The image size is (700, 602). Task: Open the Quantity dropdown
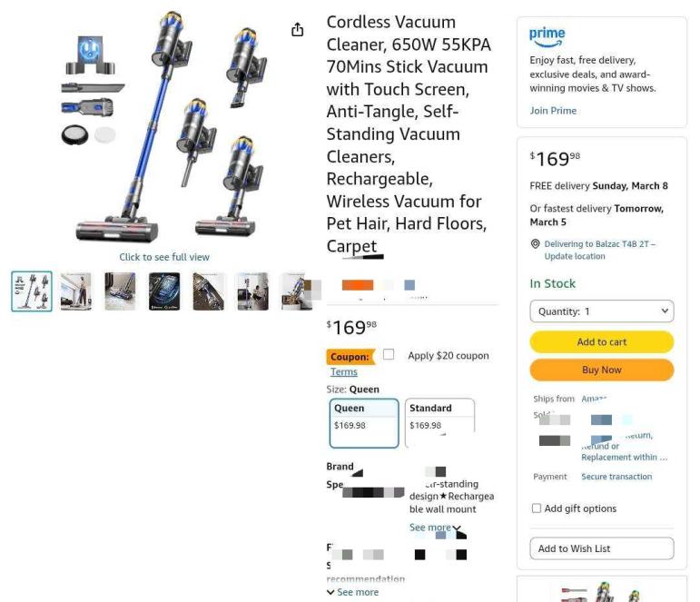602,311
